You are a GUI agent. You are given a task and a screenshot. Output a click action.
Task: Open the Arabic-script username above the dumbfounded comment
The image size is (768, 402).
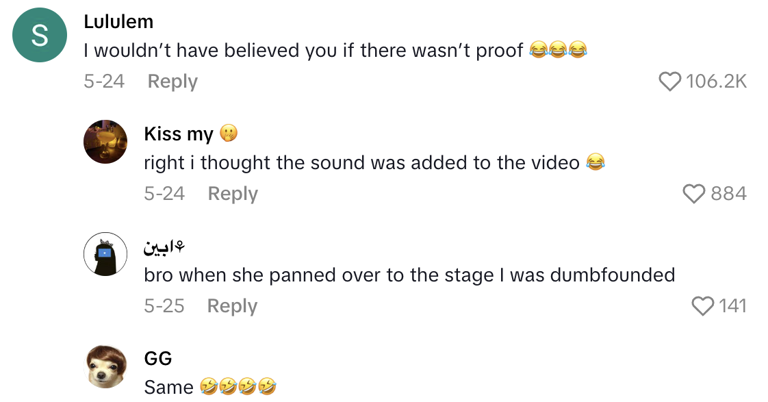tap(166, 246)
